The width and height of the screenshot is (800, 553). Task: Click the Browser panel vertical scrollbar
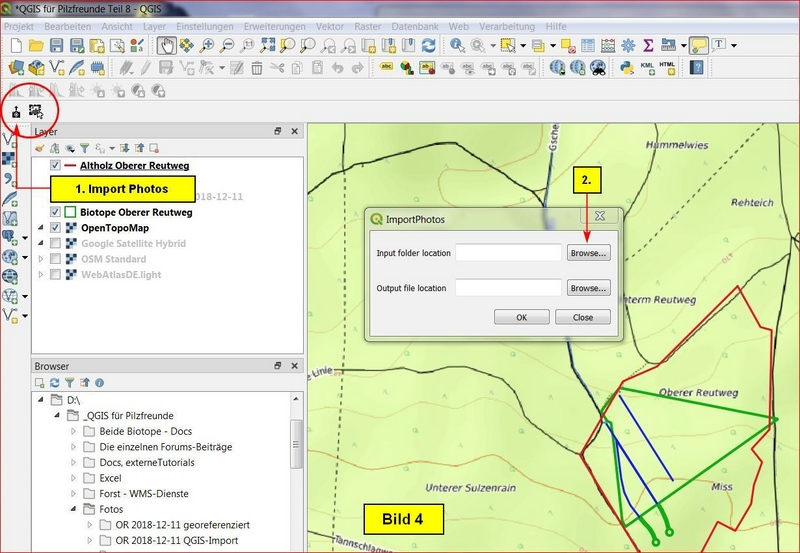[296, 444]
